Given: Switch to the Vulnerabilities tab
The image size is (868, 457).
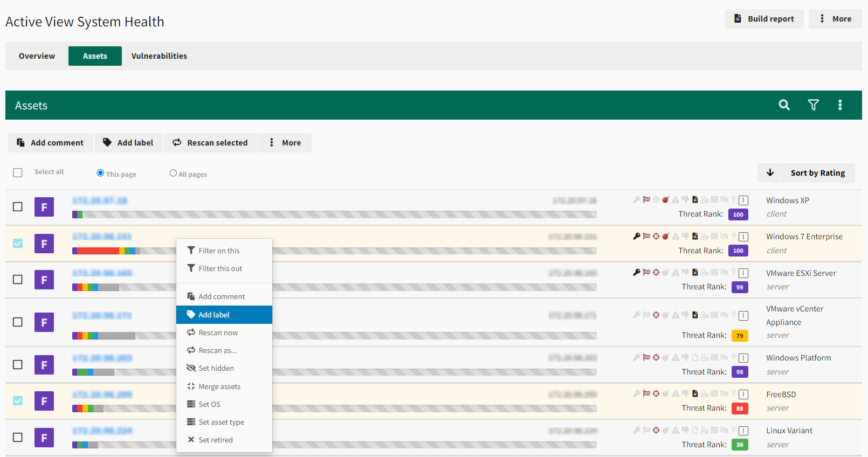Looking at the screenshot, I should [x=159, y=56].
